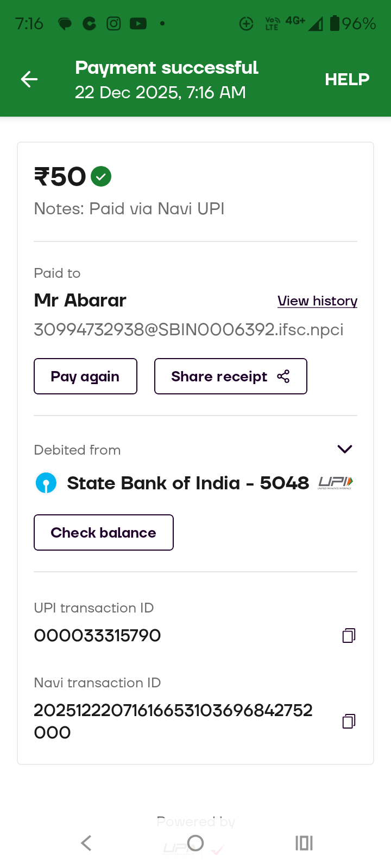
Task: Tap the Instagram notification icon in status bar
Action: (x=113, y=23)
